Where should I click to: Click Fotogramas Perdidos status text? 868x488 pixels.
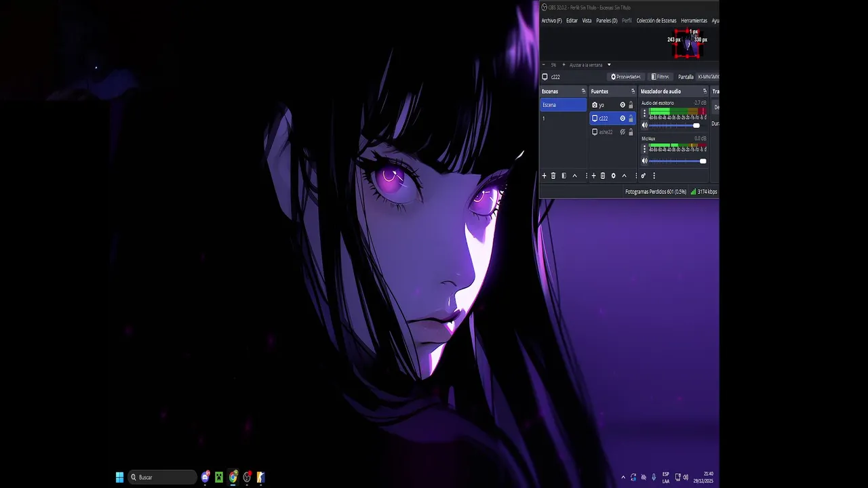tap(655, 192)
